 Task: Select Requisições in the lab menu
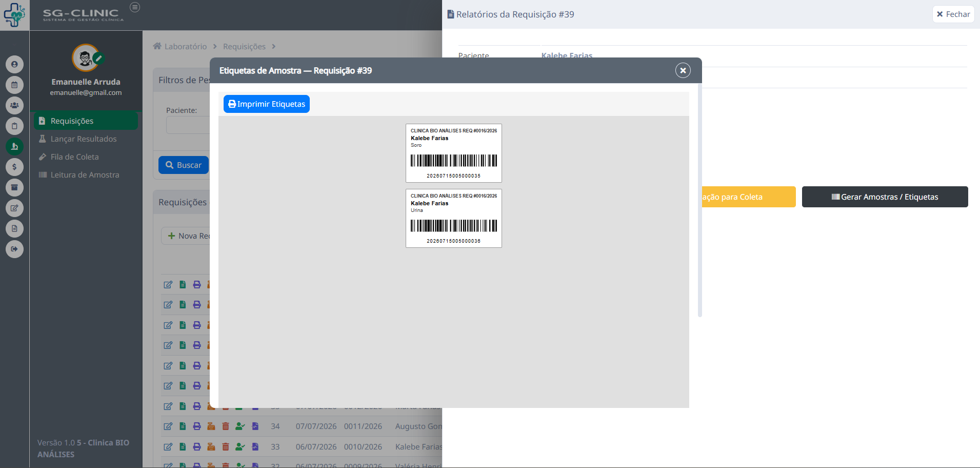pos(86,121)
